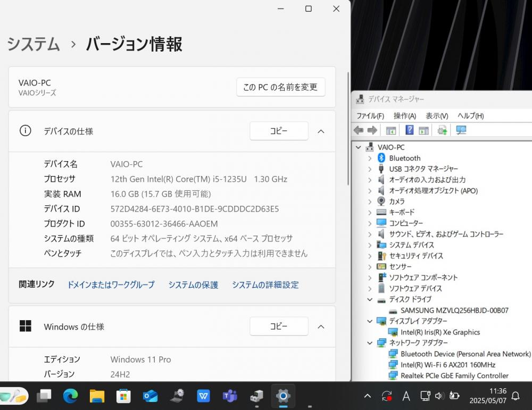The width and height of the screenshot is (532, 410).
Task: Click the Windows logo beside Windows の仕様
Action: [26, 326]
